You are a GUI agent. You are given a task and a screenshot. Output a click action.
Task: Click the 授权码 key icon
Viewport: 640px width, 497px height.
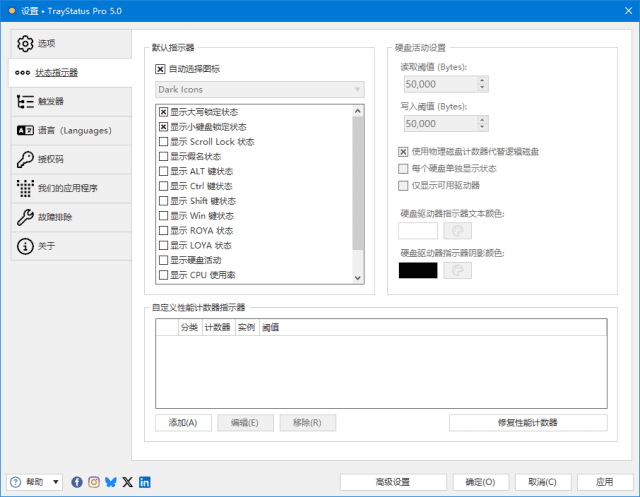pyautogui.click(x=25, y=160)
